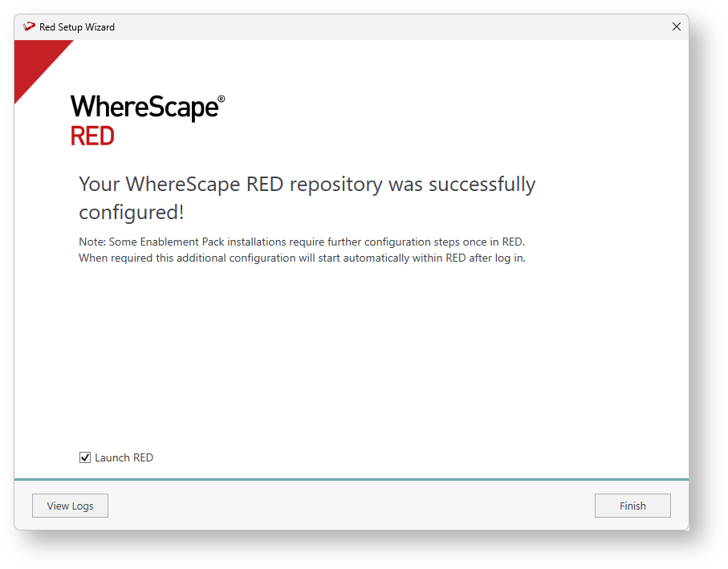Click the Red Setup Wizard title bar icon
This screenshot has width=728, height=569.
pos(30,26)
